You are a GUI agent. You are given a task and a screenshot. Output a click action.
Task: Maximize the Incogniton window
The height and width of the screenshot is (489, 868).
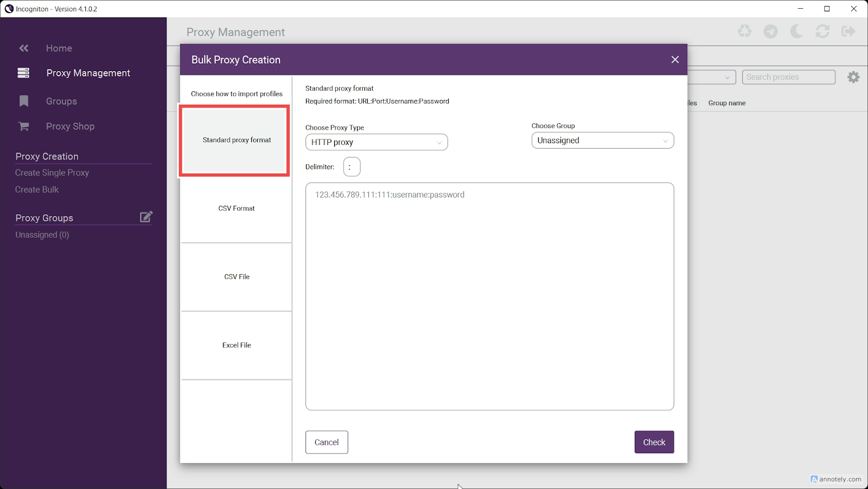pos(827,9)
